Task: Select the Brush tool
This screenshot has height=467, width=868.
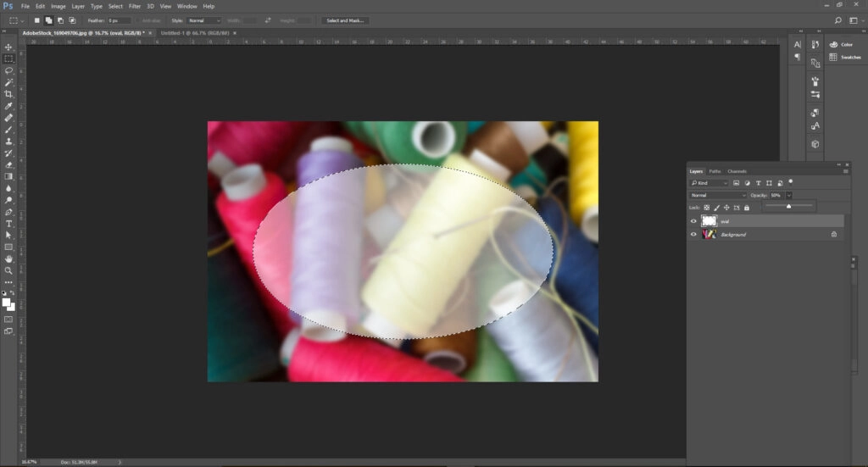Action: 8,130
